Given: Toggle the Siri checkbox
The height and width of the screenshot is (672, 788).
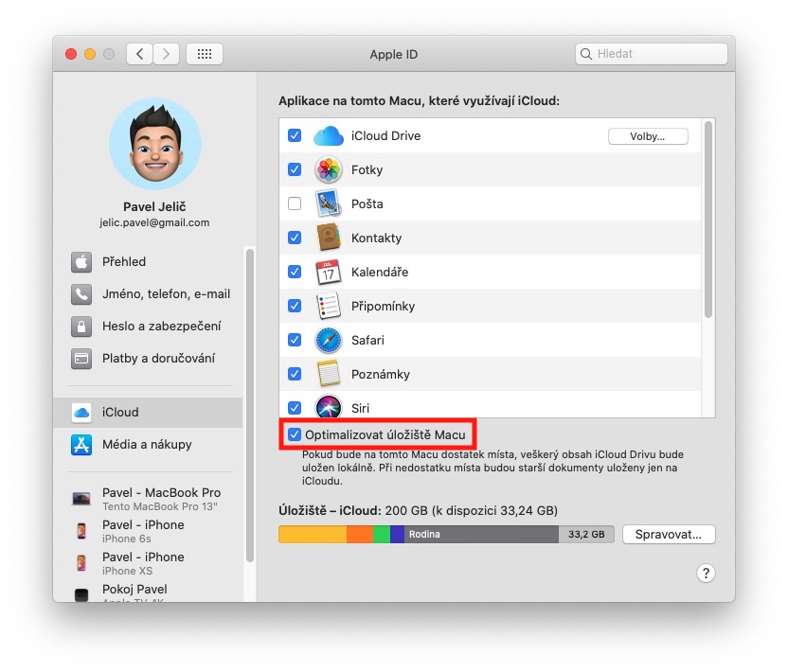Looking at the screenshot, I should (295, 408).
